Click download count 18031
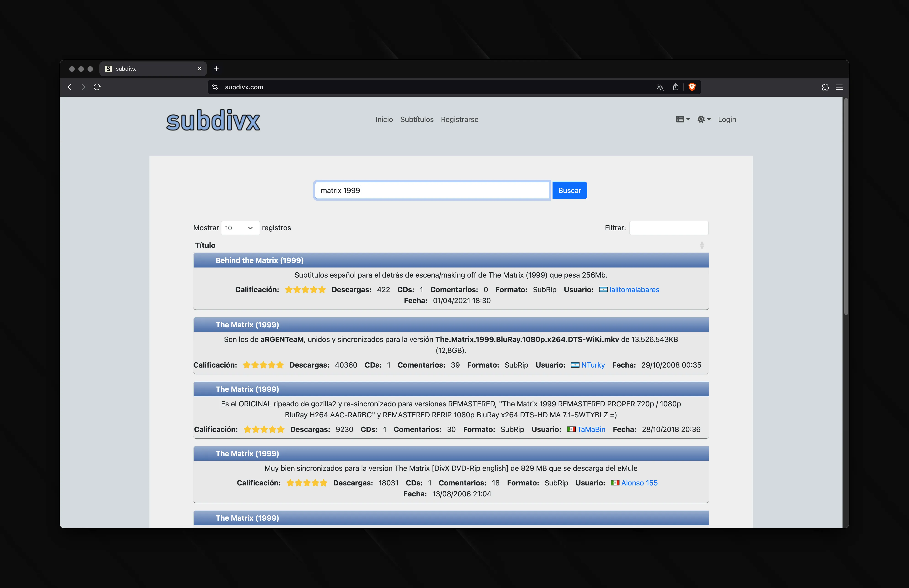The image size is (909, 588). coord(388,483)
